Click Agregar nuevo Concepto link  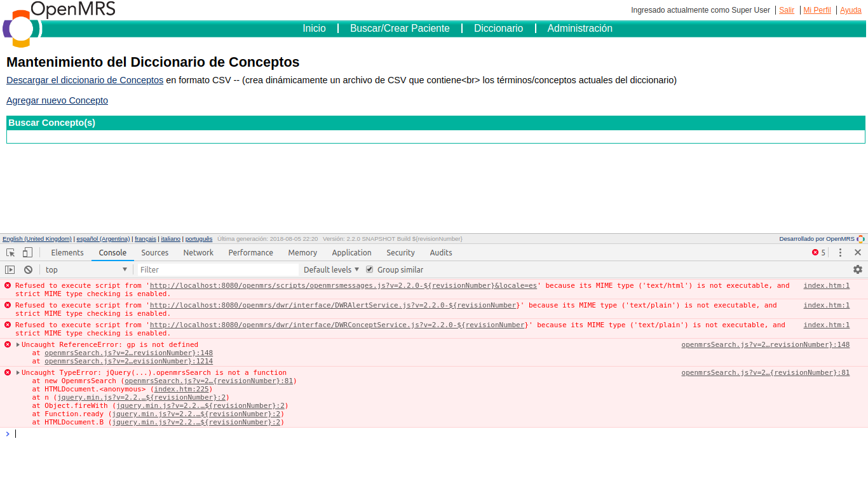point(57,100)
